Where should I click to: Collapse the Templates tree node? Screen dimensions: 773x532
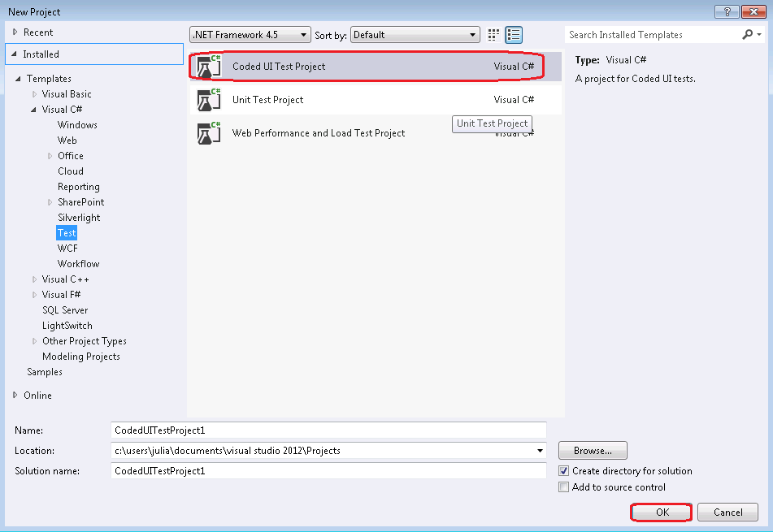coord(18,79)
